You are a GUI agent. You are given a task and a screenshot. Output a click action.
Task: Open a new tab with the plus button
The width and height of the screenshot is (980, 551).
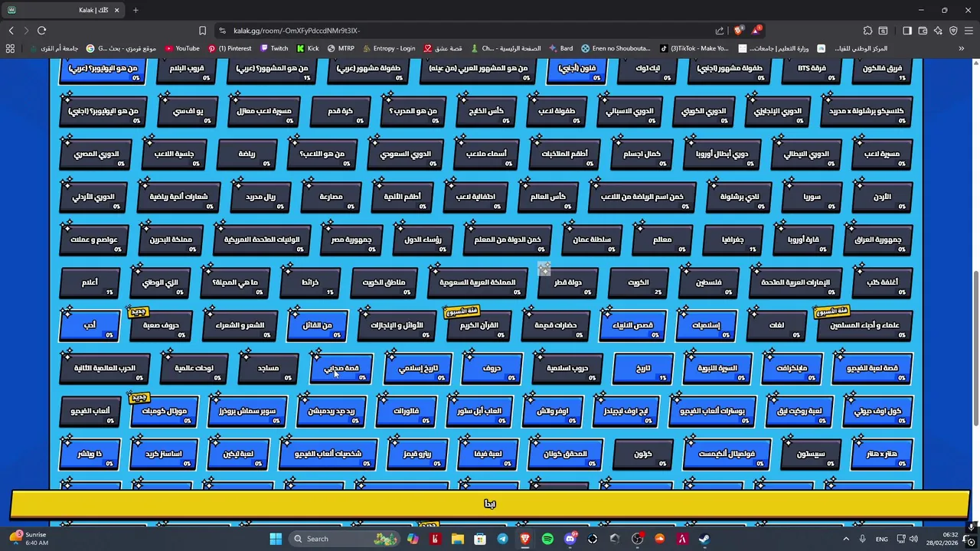pos(136,10)
